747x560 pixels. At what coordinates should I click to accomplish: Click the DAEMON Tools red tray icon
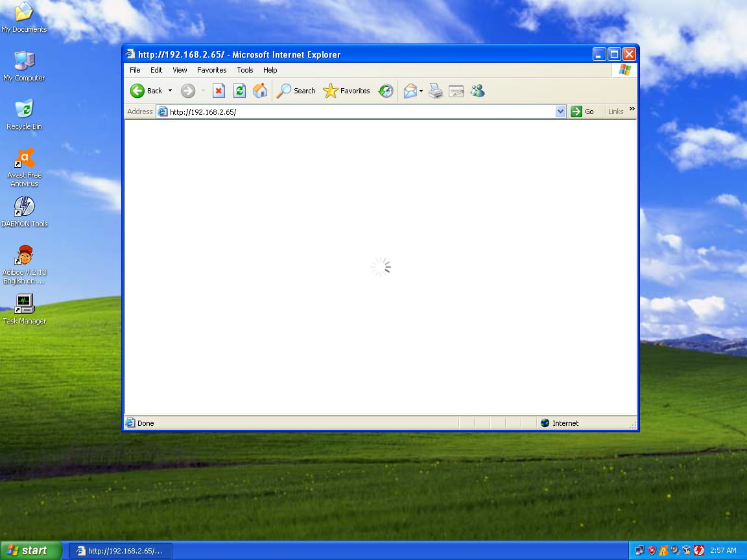(x=698, y=550)
